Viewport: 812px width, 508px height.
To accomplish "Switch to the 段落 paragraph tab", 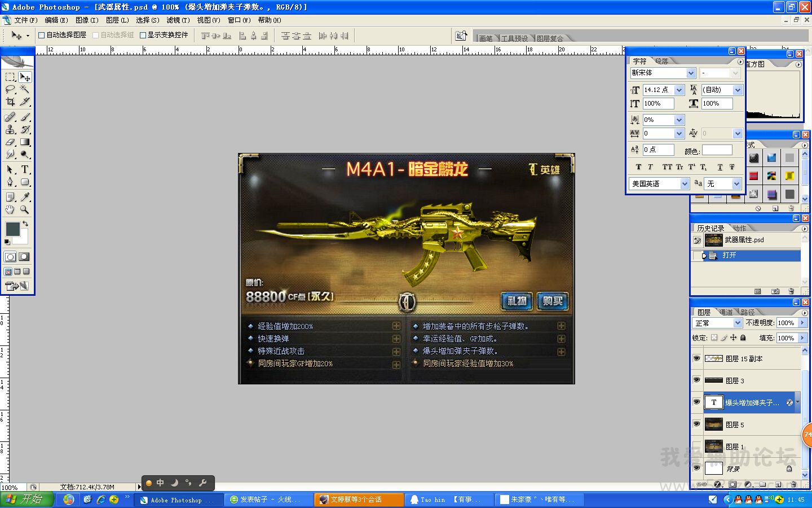I will pyautogui.click(x=661, y=61).
